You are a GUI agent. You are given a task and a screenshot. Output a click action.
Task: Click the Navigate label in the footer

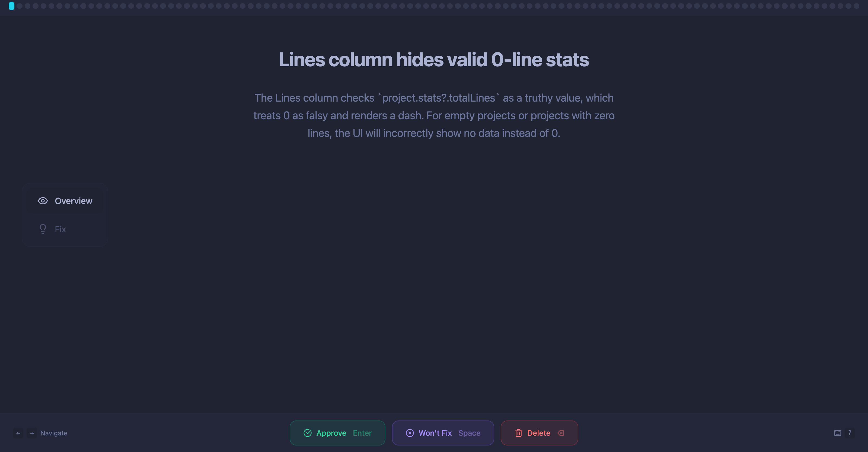point(54,433)
